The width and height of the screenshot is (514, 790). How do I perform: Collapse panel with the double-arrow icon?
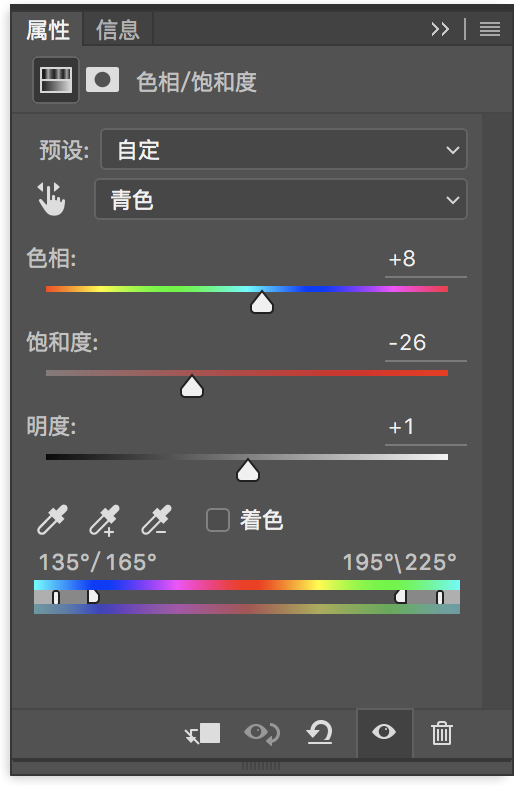(x=440, y=29)
